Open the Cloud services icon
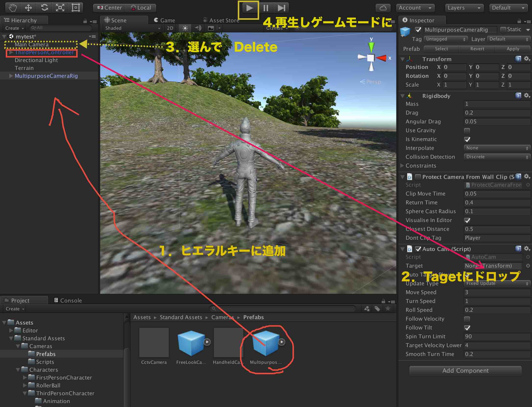 383,8
